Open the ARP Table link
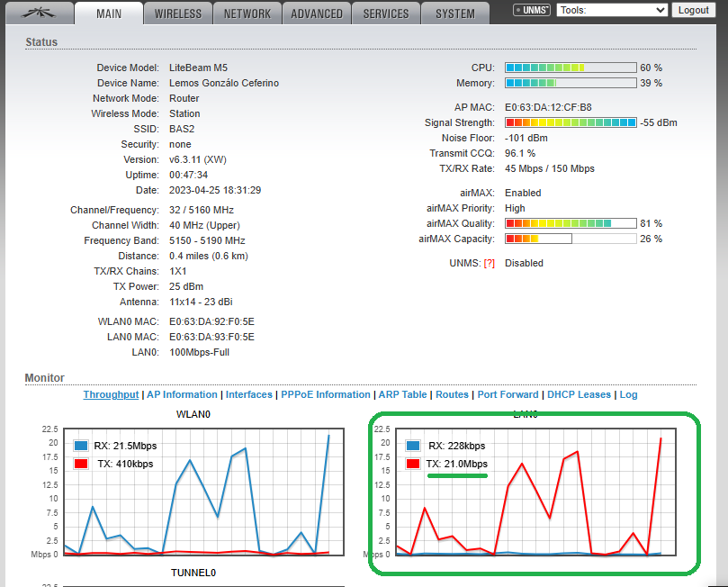728x587 pixels. tap(402, 394)
